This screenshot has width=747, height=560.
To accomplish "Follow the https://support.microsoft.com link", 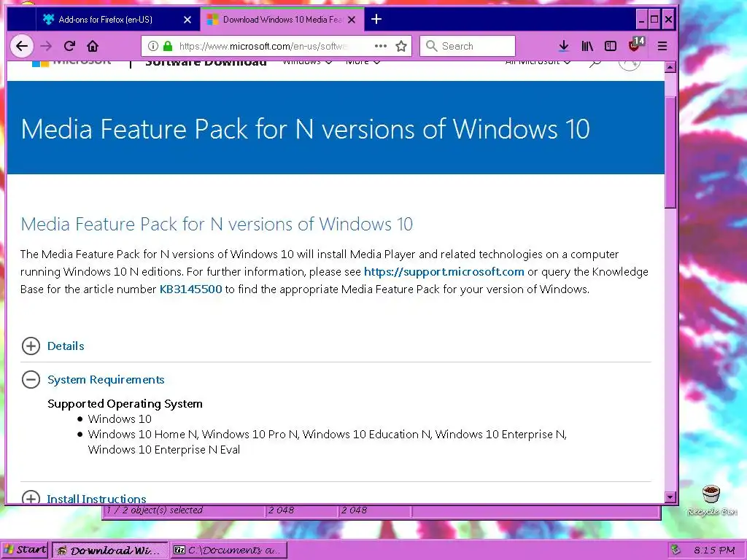I will pyautogui.click(x=444, y=272).
